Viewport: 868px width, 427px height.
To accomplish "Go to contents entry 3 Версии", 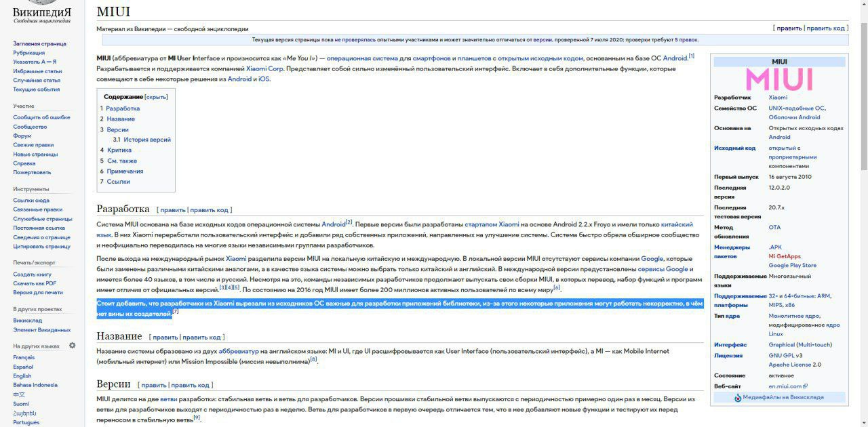I will 117,129.
